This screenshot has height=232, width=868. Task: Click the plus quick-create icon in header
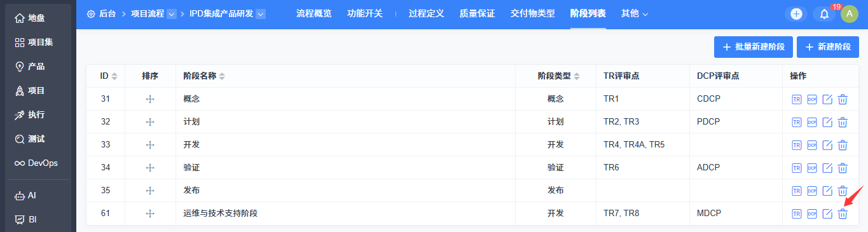pos(796,14)
